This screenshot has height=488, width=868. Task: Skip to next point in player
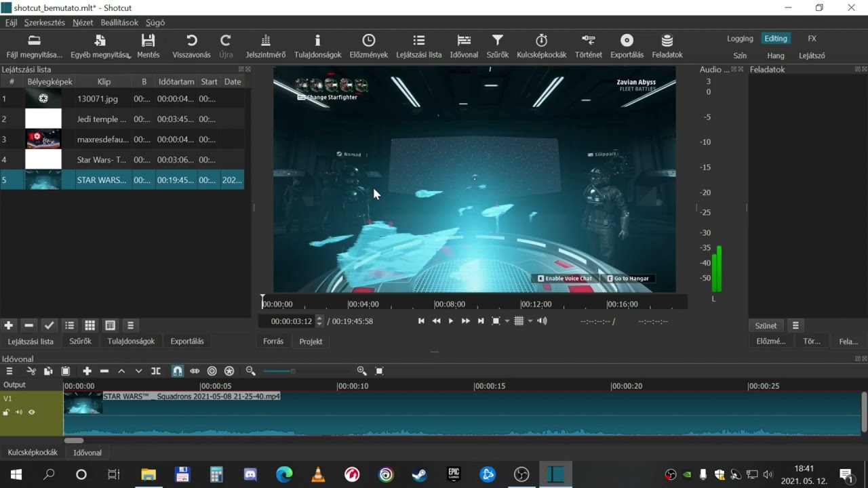tap(481, 321)
